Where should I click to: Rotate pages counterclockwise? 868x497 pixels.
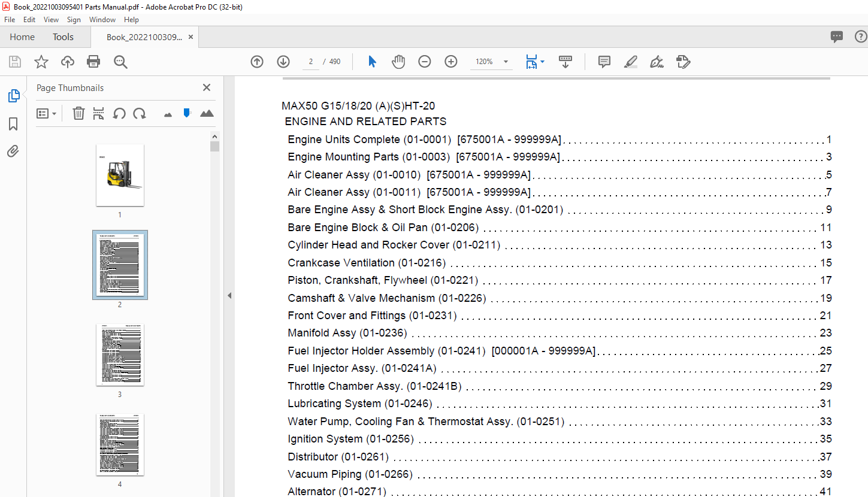[119, 113]
